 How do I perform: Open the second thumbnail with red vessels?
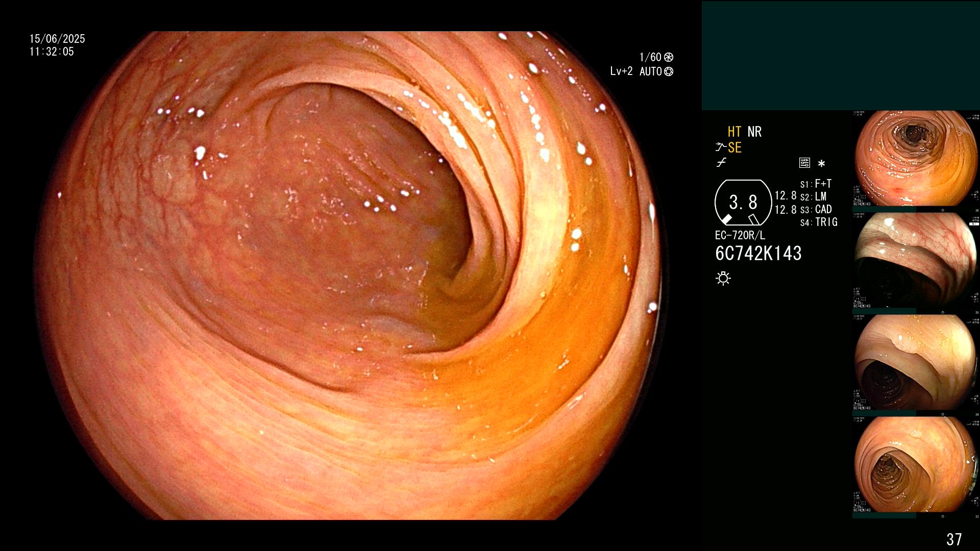point(916,260)
